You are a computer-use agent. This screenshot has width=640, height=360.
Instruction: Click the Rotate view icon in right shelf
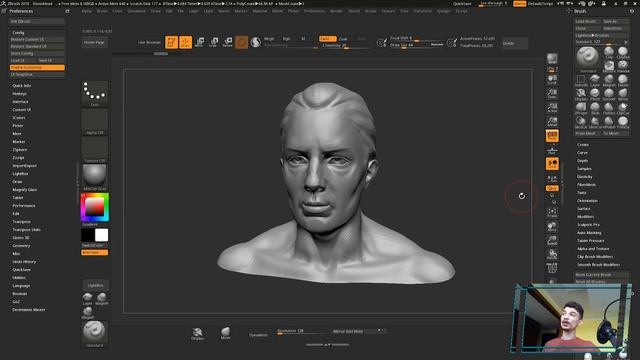[552, 254]
